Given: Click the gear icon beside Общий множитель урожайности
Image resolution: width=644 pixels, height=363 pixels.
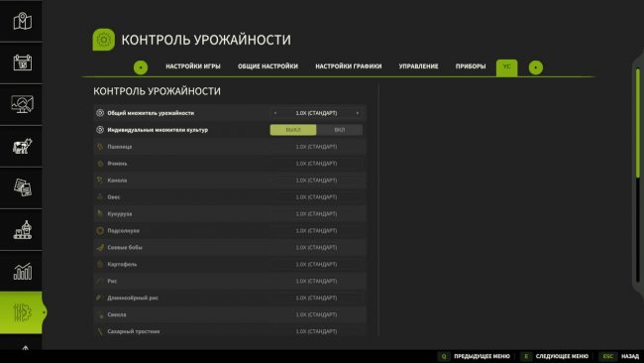Looking at the screenshot, I should pos(100,113).
